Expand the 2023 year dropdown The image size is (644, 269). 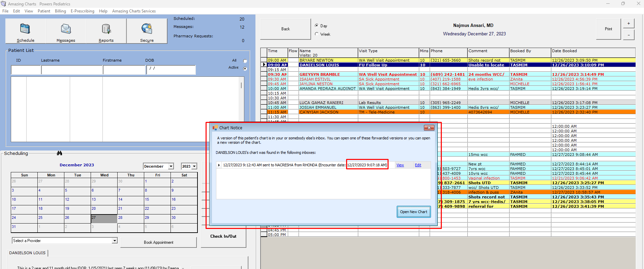pos(194,166)
